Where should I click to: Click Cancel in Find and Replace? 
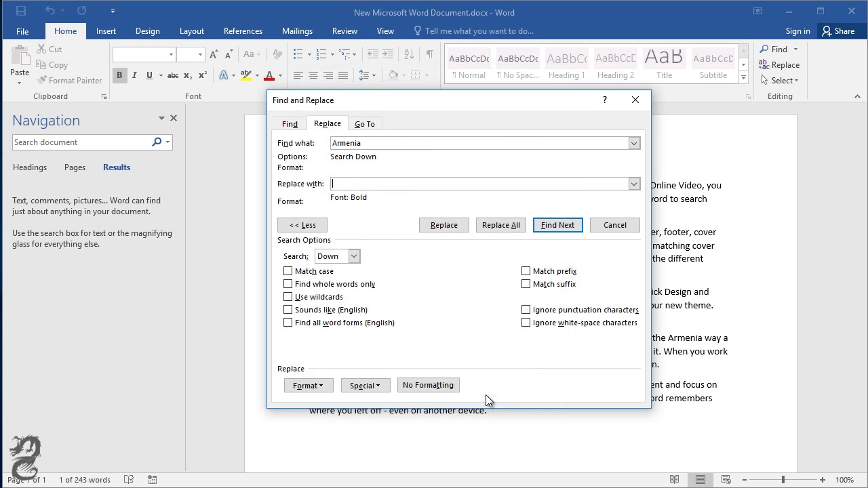615,225
